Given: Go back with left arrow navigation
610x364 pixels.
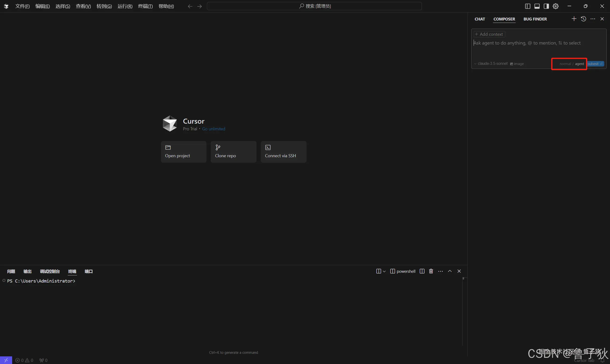Looking at the screenshot, I should 190,6.
